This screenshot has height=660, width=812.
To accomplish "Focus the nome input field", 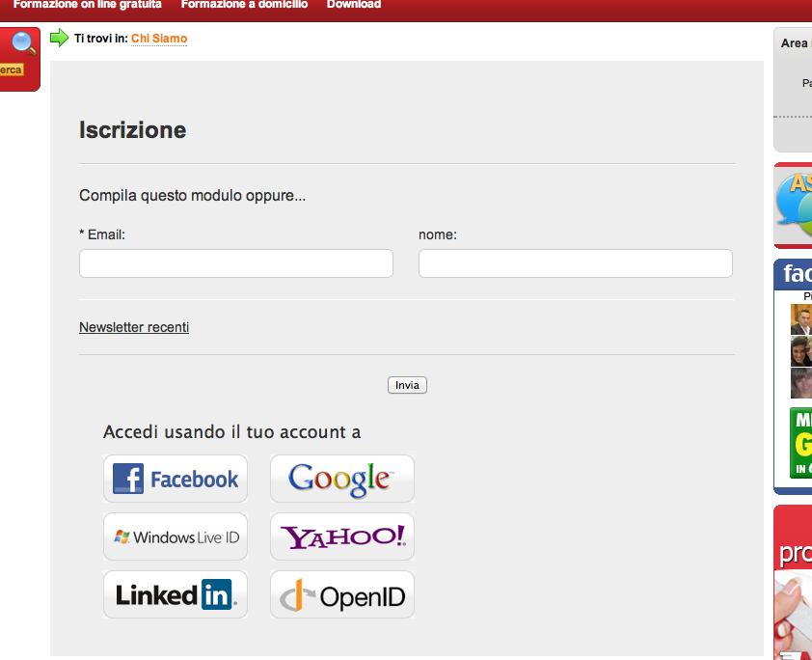I will point(576,263).
